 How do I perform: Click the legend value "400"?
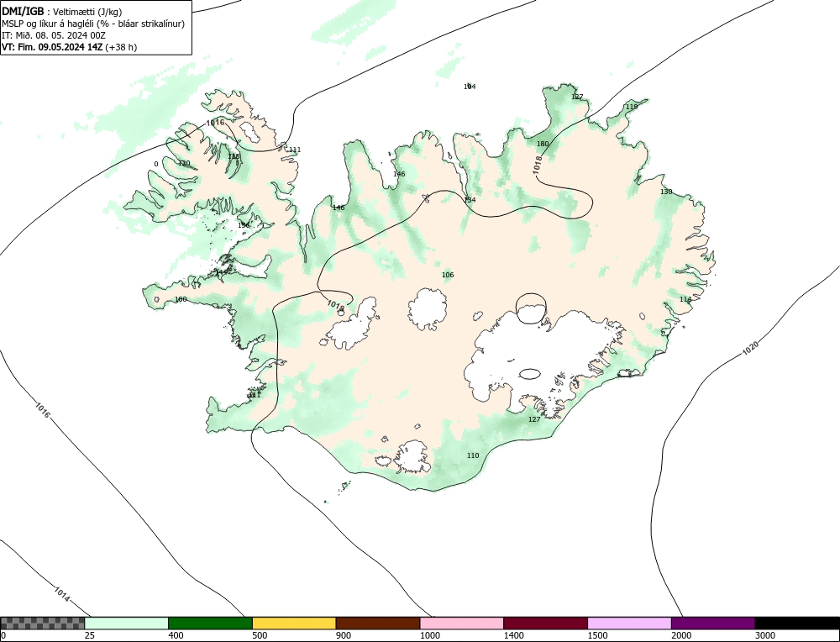click(x=176, y=635)
